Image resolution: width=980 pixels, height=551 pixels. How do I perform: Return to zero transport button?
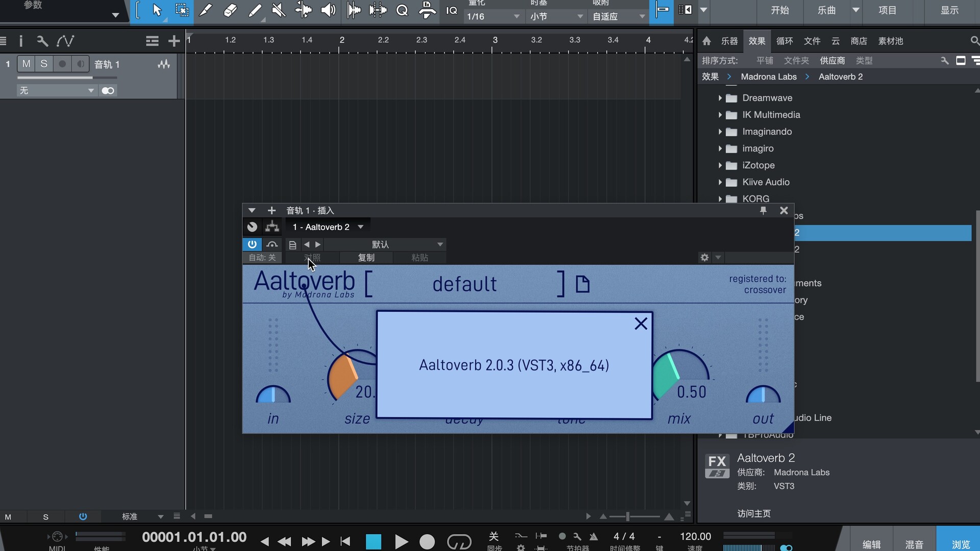(x=346, y=541)
